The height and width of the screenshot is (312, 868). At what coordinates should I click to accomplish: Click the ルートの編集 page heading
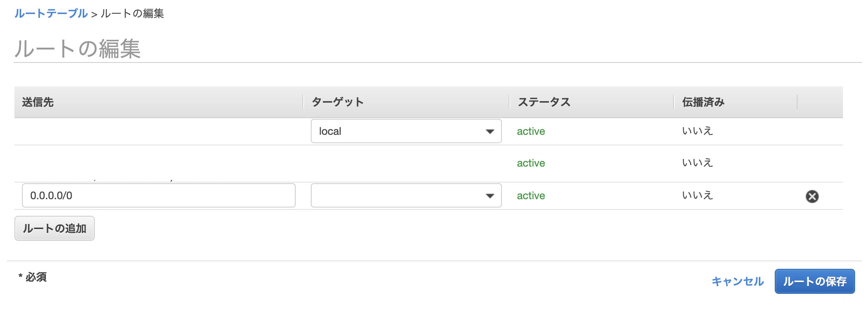pyautogui.click(x=78, y=47)
